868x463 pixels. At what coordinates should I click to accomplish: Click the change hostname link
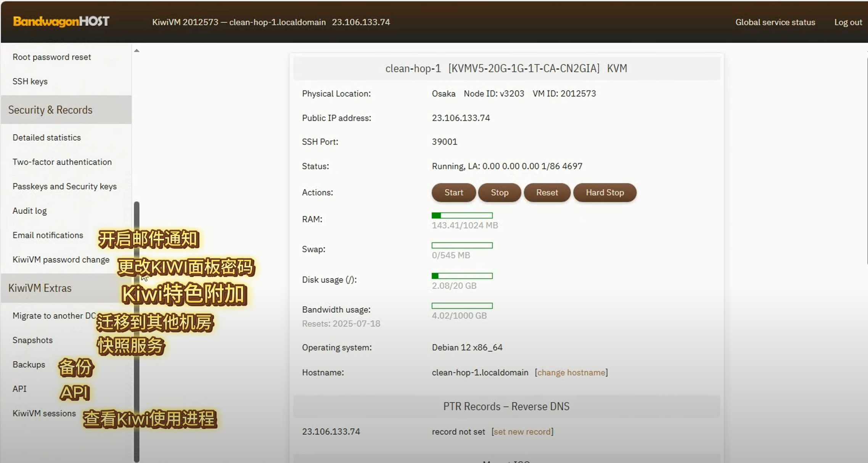click(x=571, y=372)
